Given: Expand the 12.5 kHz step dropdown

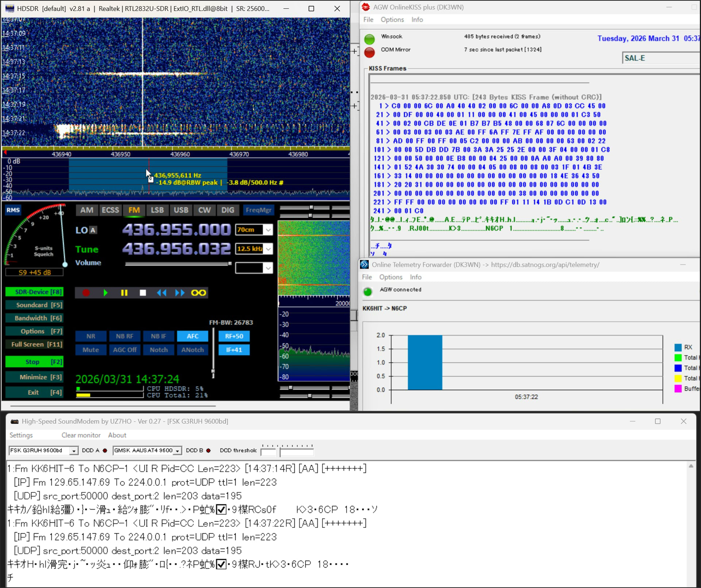Looking at the screenshot, I should [x=268, y=249].
